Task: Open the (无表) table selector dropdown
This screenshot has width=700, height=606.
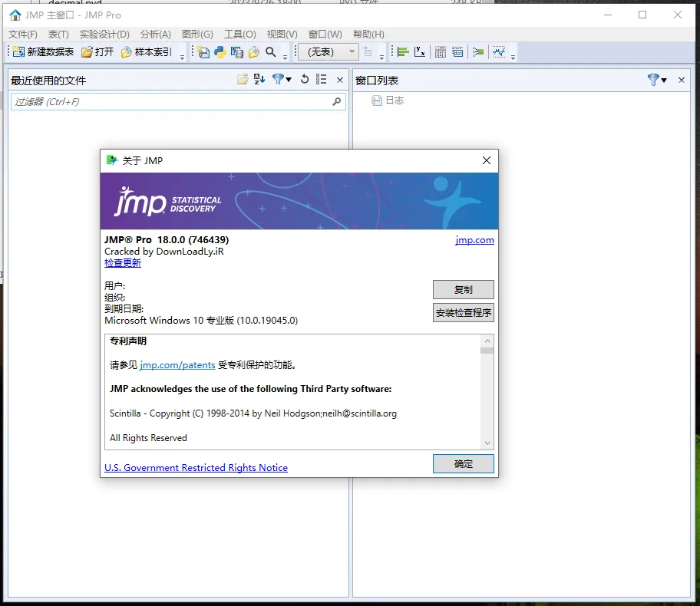Action: (x=329, y=52)
